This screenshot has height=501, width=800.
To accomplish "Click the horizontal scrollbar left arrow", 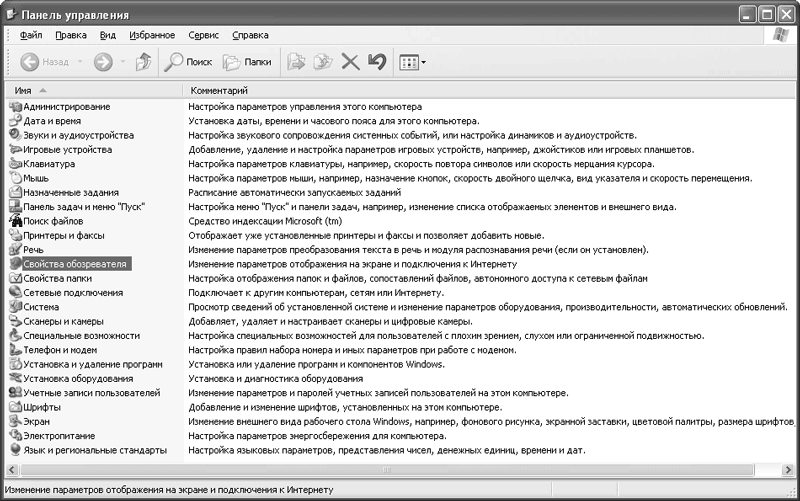I will (12, 469).
